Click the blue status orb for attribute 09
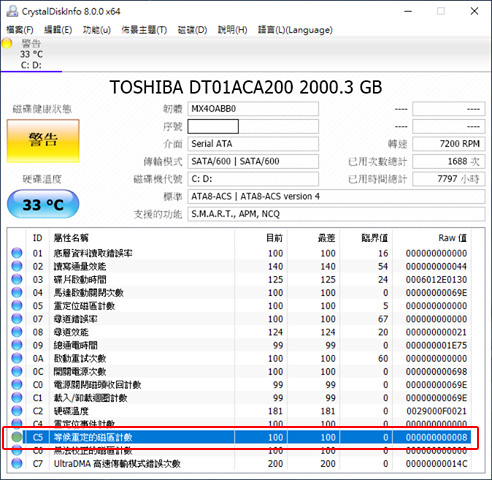This screenshot has width=492, height=480. (16, 345)
